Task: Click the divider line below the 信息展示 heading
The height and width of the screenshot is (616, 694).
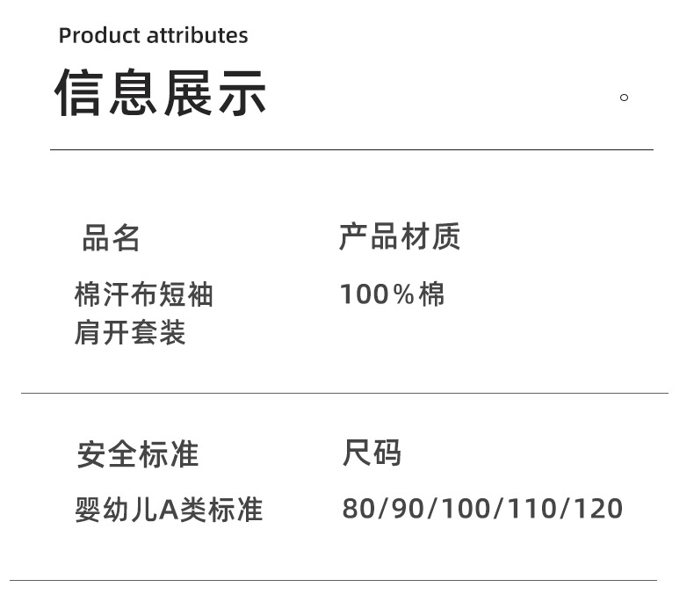Action: pyautogui.click(x=351, y=150)
